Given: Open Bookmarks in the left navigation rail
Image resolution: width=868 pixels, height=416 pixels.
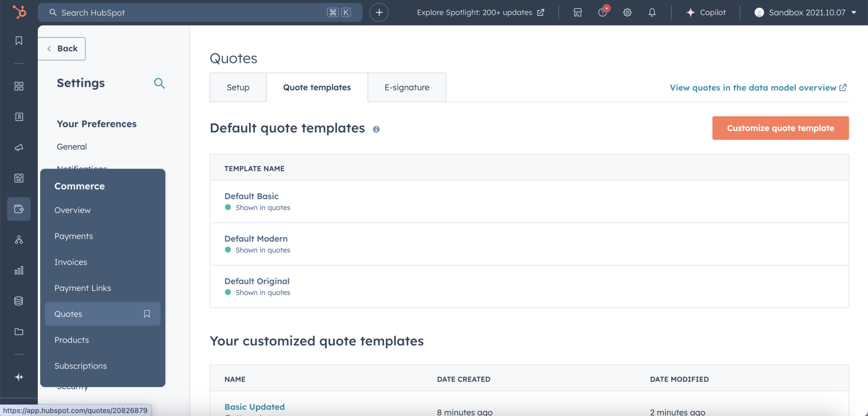Looking at the screenshot, I should click(x=19, y=41).
